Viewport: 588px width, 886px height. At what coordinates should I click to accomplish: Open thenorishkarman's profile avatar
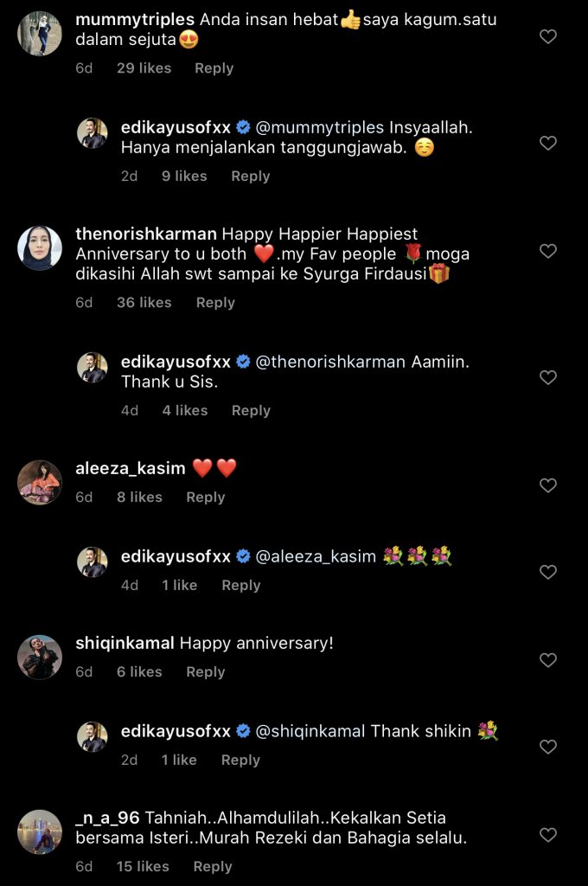(40, 248)
